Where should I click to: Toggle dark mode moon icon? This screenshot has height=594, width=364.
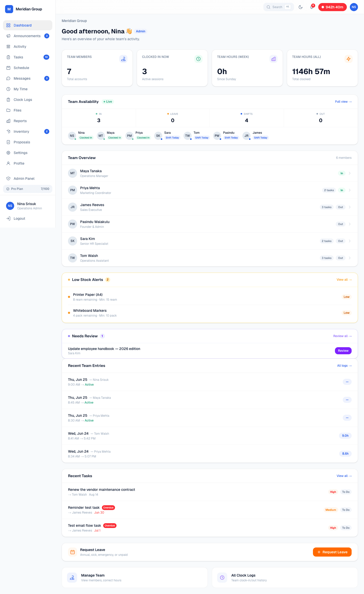pyautogui.click(x=301, y=7)
